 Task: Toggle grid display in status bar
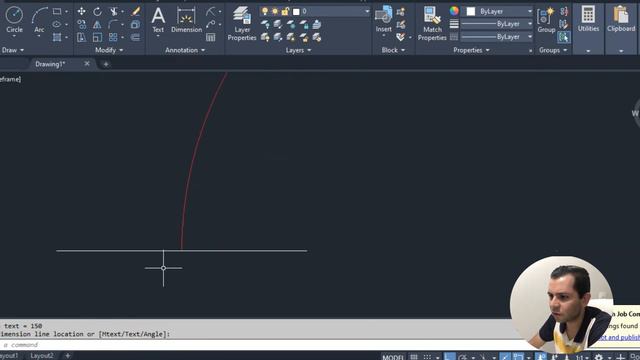click(x=414, y=357)
